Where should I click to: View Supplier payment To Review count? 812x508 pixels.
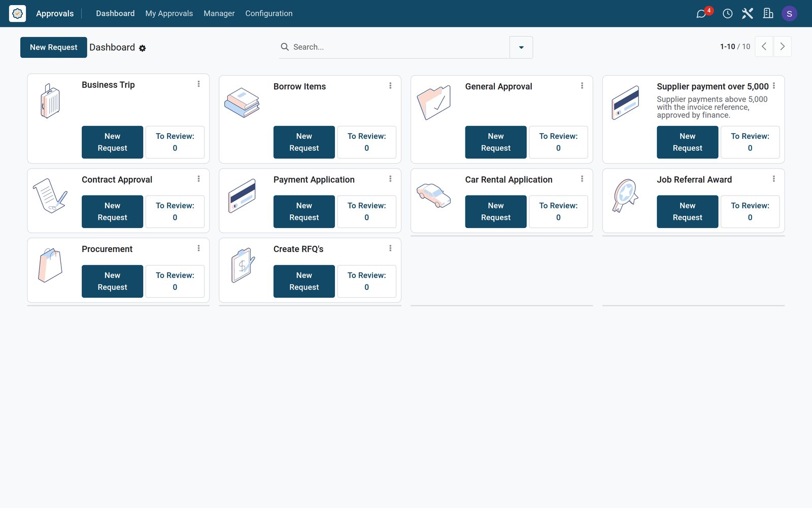(750, 142)
